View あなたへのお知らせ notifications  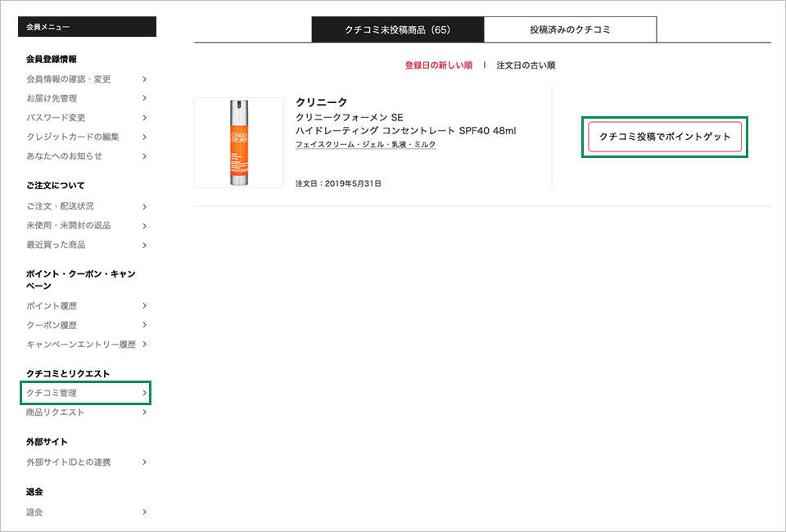pyautogui.click(x=64, y=156)
